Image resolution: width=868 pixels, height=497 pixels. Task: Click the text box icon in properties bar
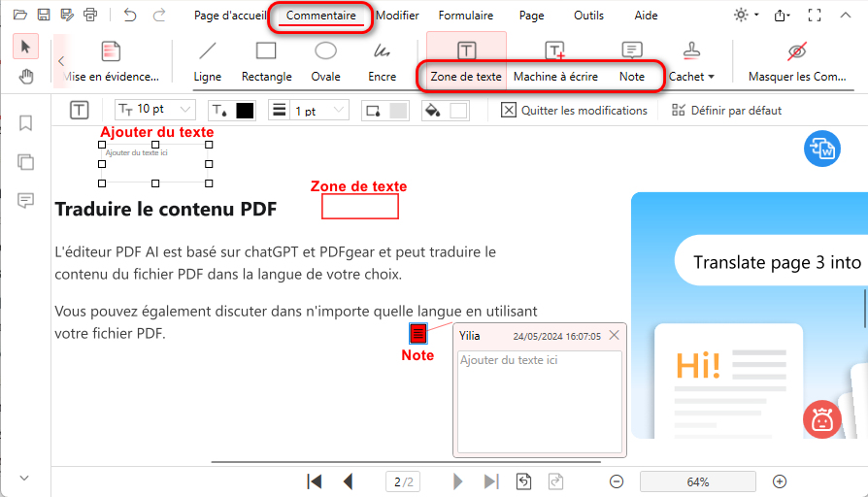pos(80,110)
